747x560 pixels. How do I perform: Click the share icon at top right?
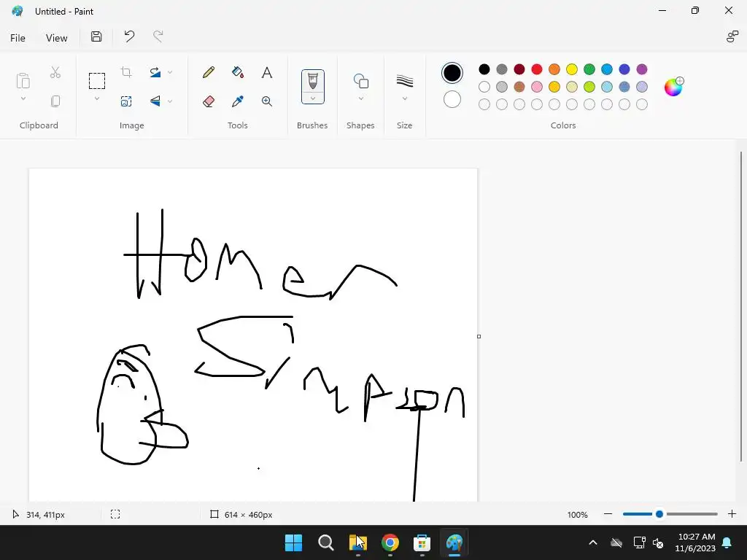coord(732,36)
